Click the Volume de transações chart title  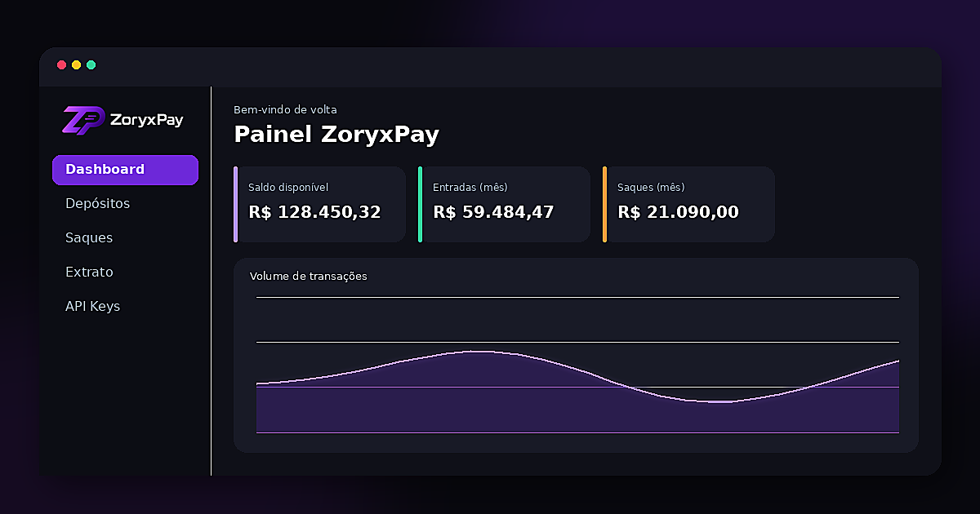coord(309,277)
